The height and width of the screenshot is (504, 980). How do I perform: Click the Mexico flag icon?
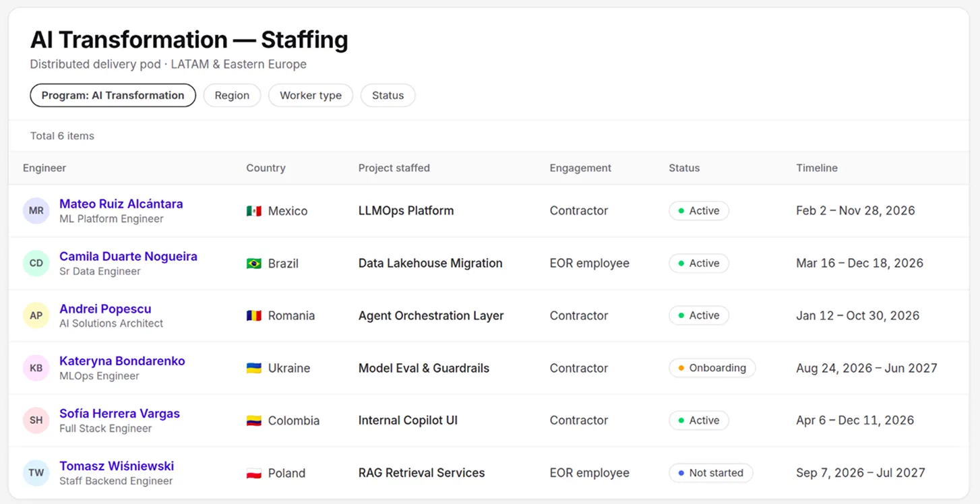[254, 211]
